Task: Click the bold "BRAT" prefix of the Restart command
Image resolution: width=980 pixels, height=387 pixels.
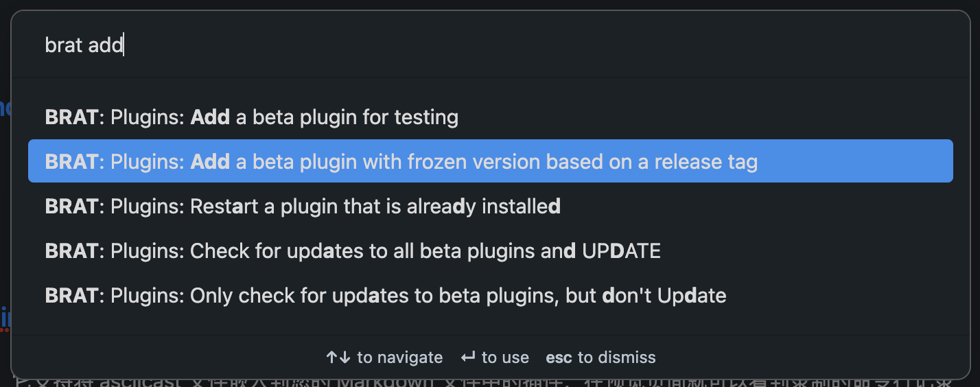Action: click(x=71, y=206)
